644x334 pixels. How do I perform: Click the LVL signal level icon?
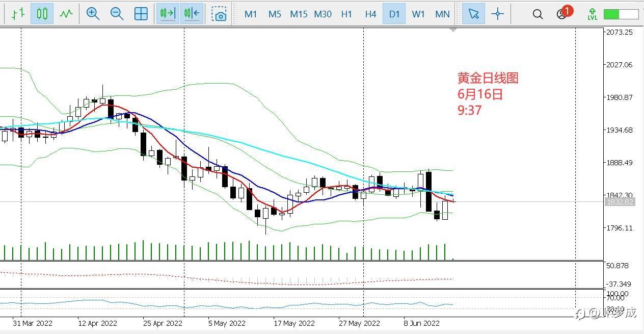592,14
